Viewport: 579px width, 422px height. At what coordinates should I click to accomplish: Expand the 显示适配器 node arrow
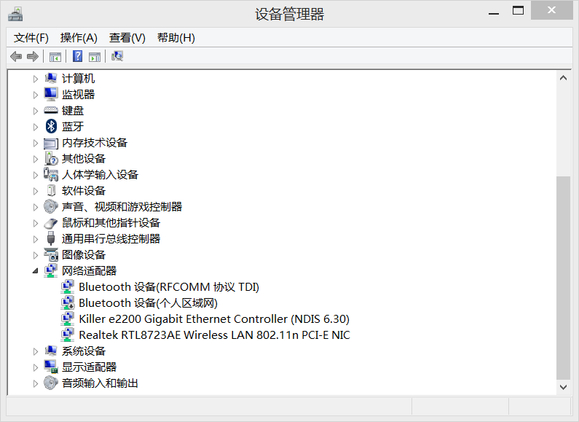[35, 367]
